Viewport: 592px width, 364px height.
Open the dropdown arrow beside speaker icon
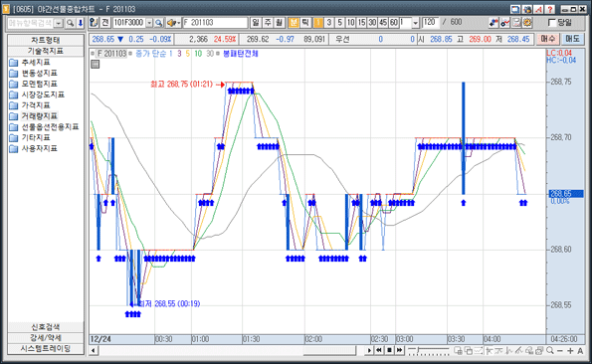tap(179, 23)
